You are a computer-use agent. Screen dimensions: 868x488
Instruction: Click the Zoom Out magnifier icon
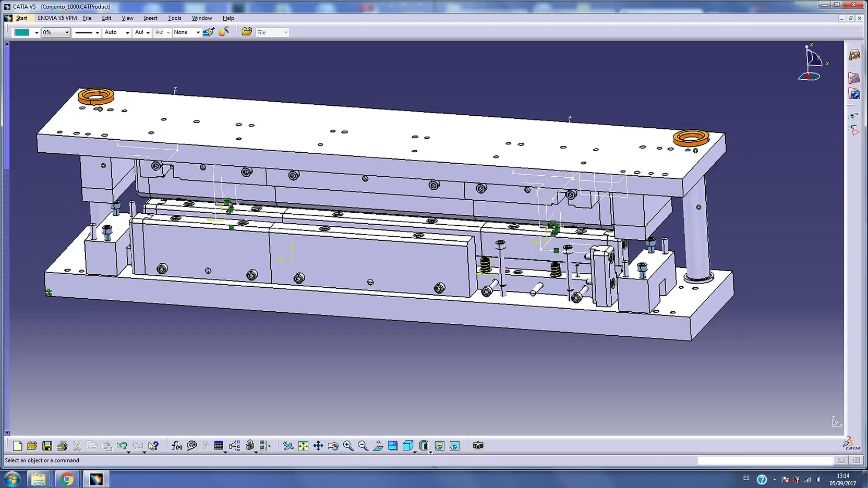pos(363,446)
